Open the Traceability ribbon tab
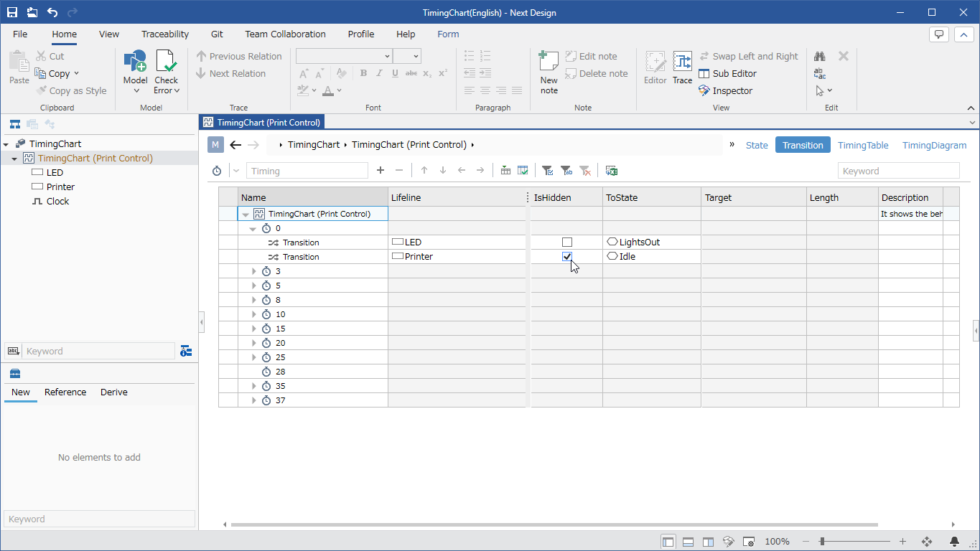The image size is (980, 551). click(x=165, y=34)
